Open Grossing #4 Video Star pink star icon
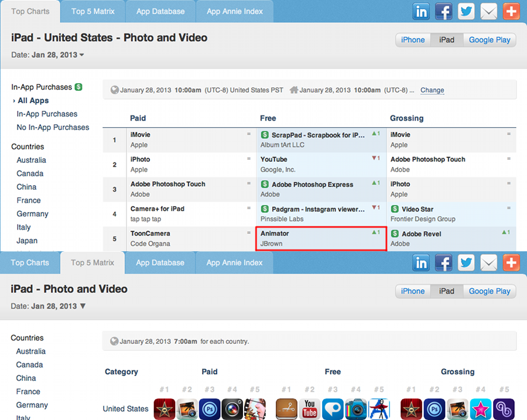The width and height of the screenshot is (527, 420). [481, 409]
